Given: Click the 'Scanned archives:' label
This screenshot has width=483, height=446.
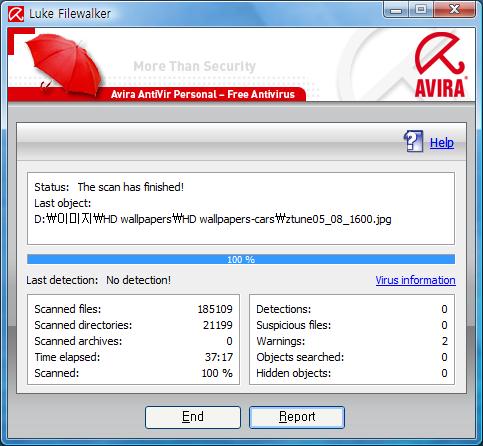Looking at the screenshot, I should coord(78,341).
